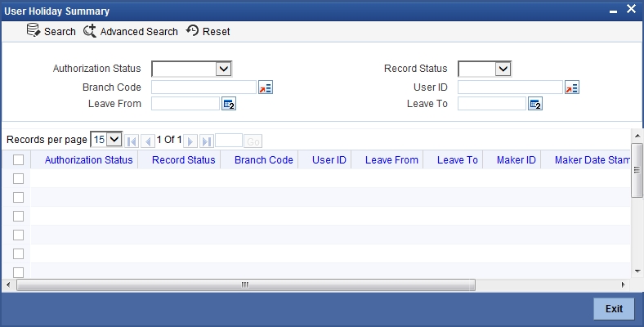Tick the select-all checkbox in the table header
The image size is (644, 327).
(18, 159)
